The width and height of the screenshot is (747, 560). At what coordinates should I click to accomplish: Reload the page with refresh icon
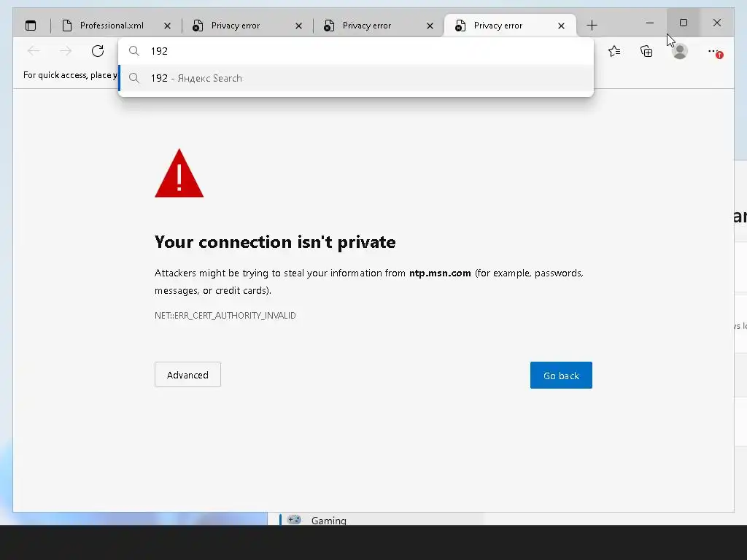(x=98, y=51)
